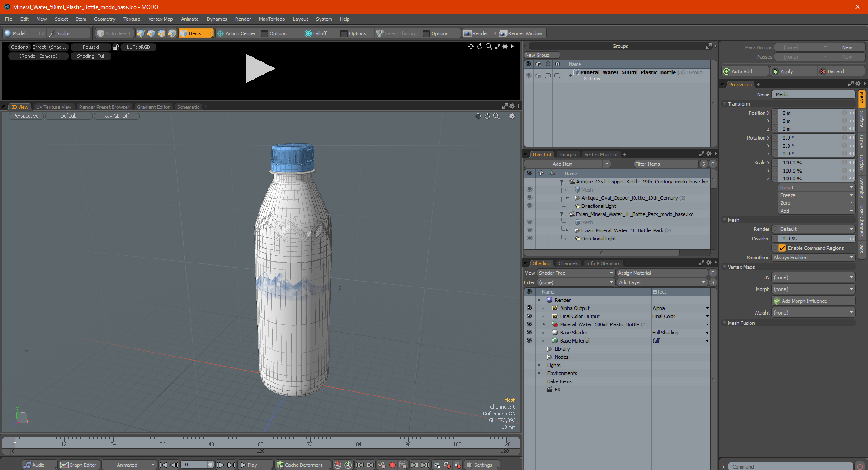Open Add Layer dropdown

662,282
